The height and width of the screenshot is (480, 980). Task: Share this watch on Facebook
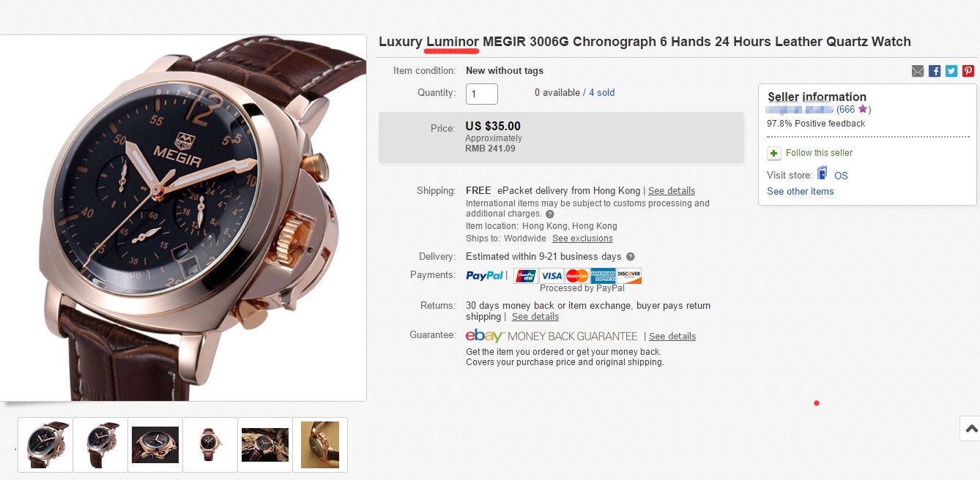pyautogui.click(x=935, y=71)
